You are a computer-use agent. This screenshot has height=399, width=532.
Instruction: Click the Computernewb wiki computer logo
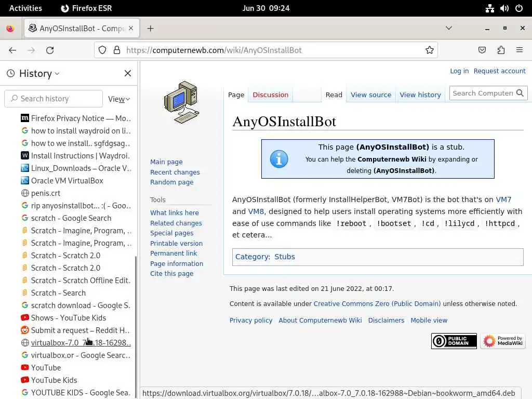(x=181, y=102)
